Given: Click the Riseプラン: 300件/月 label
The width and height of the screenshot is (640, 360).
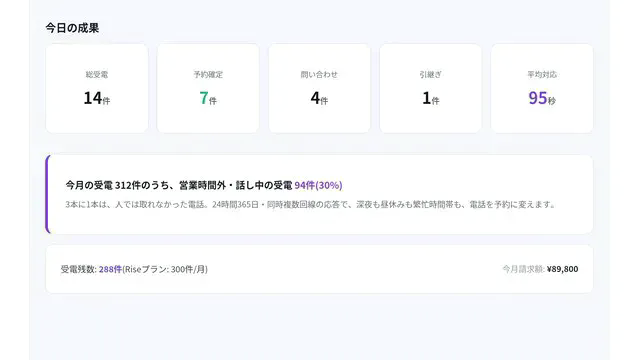Looking at the screenshot, I should coord(165,269).
